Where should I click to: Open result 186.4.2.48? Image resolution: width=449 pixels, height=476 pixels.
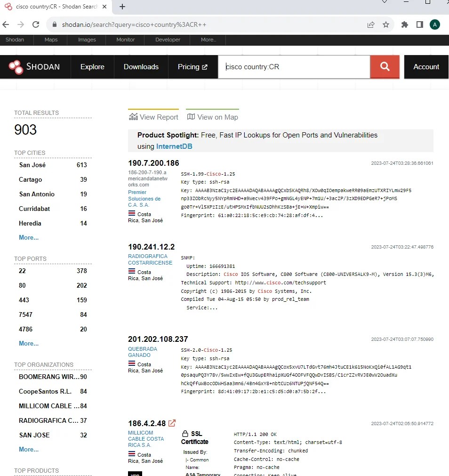pos(147,423)
